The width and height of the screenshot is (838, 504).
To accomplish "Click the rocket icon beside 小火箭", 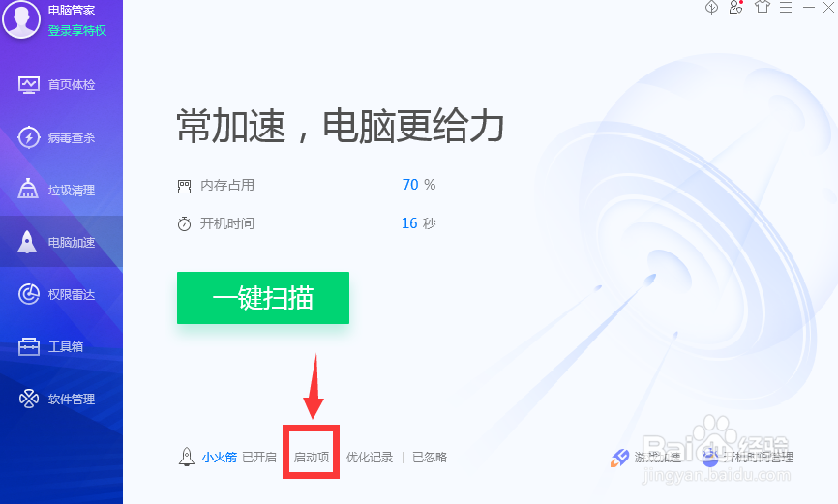I will [187, 457].
